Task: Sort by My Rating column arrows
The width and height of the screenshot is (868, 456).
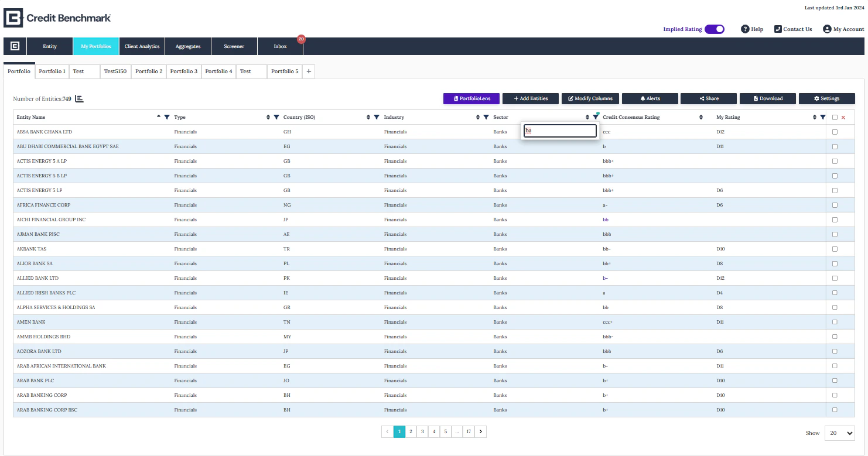Action: [x=815, y=117]
